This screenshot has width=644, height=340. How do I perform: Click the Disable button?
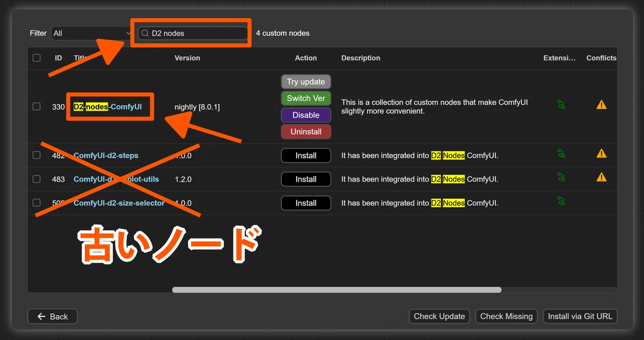tap(306, 115)
